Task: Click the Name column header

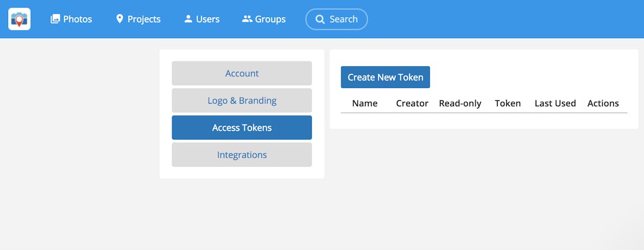Action: click(364, 104)
